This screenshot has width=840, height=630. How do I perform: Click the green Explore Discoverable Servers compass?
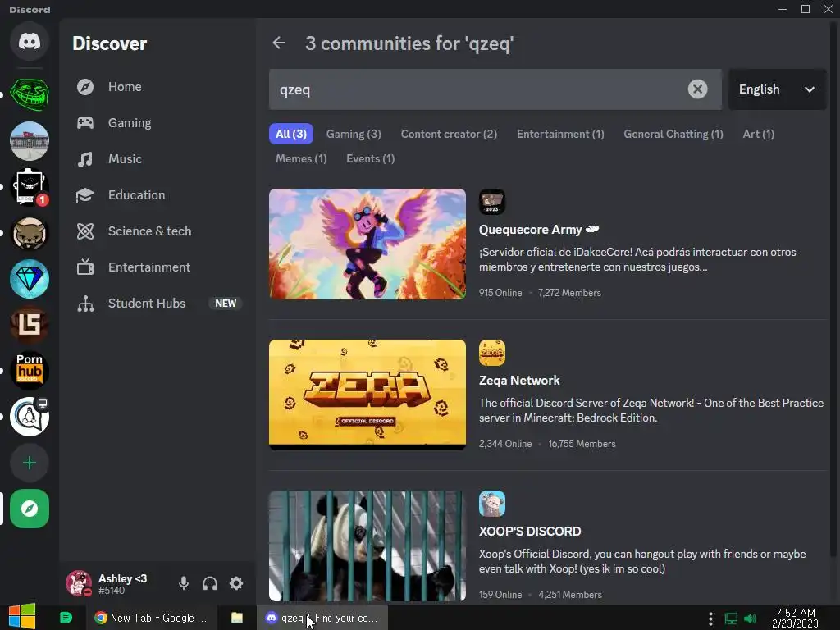[x=30, y=509]
